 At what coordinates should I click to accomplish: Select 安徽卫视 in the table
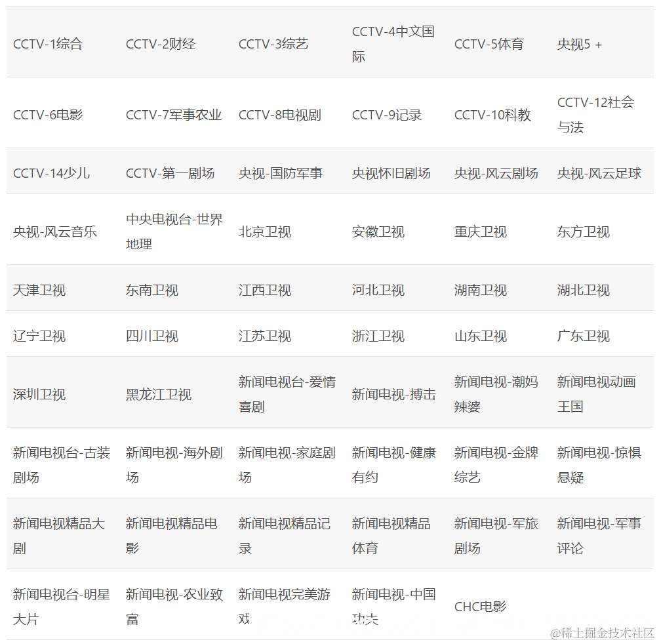click(378, 231)
